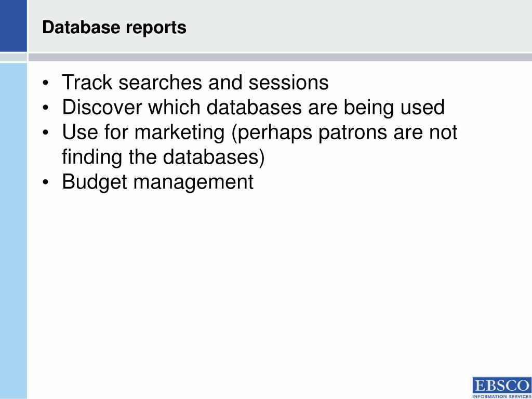Click the EBSCO Information Services logo
Screen dimensions: 532x399
[502, 388]
